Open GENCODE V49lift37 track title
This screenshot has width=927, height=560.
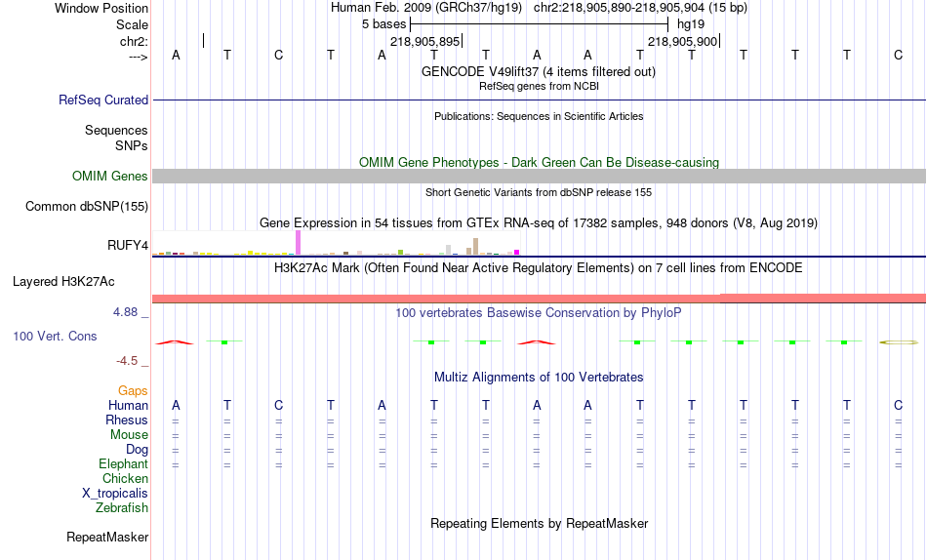point(538,71)
